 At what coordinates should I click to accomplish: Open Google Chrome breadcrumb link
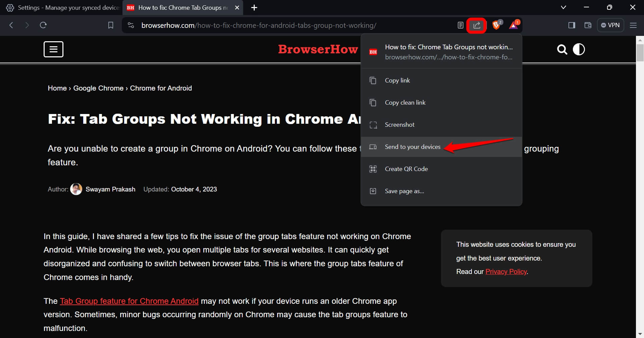[98, 88]
